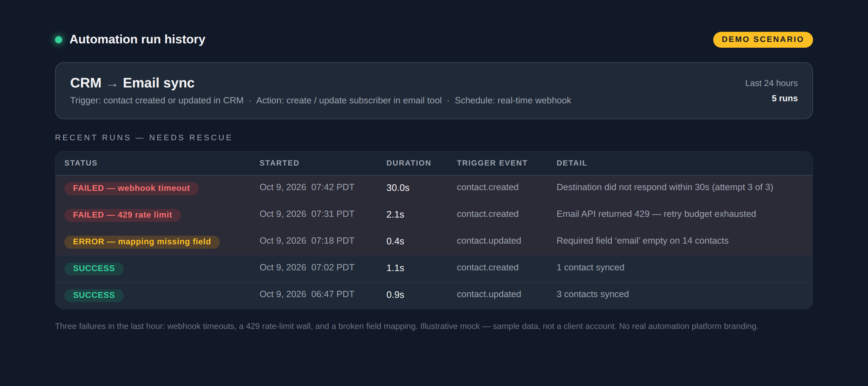Image resolution: width=868 pixels, height=386 pixels.
Task: Click the DETAIL column header
Action: point(572,163)
